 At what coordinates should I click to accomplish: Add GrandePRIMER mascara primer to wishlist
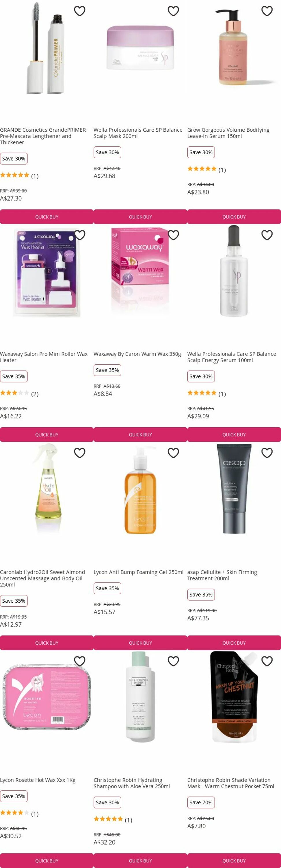point(80,11)
